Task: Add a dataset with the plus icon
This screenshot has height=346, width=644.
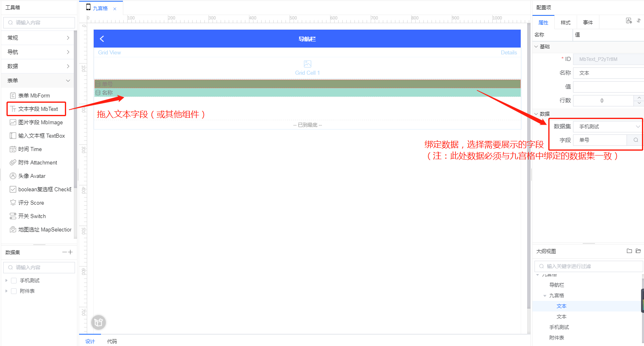Action: coord(71,252)
